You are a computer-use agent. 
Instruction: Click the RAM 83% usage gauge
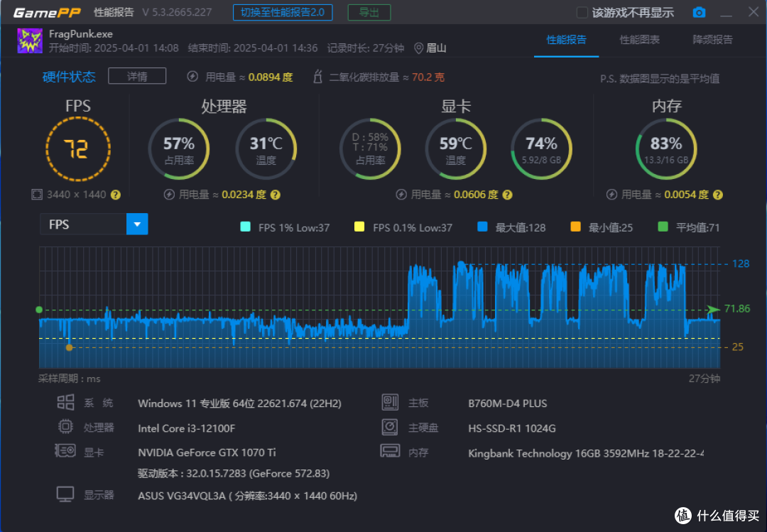(666, 148)
